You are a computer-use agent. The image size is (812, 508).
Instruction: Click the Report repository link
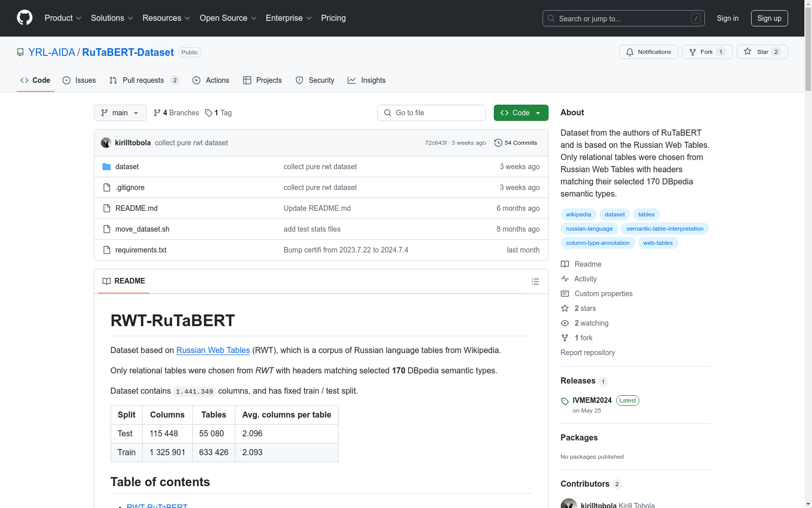click(x=588, y=353)
